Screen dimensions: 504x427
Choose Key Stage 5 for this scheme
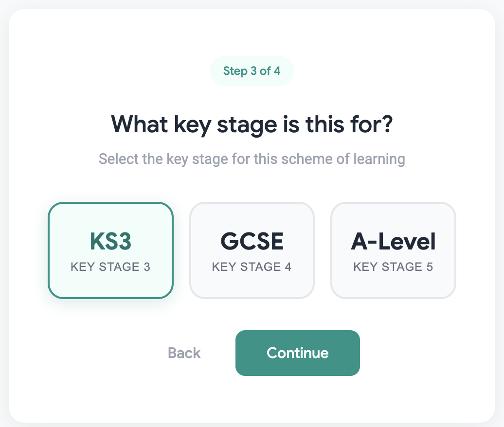[x=393, y=250]
